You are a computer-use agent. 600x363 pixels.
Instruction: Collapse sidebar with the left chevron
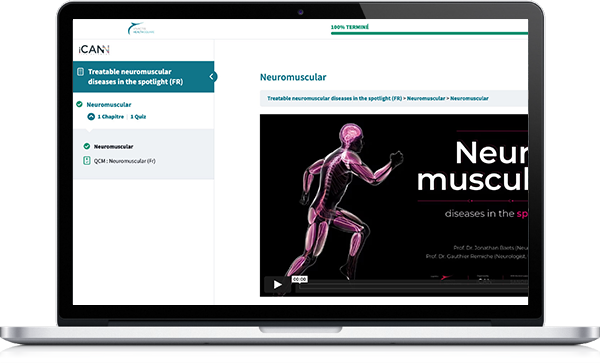coord(212,77)
